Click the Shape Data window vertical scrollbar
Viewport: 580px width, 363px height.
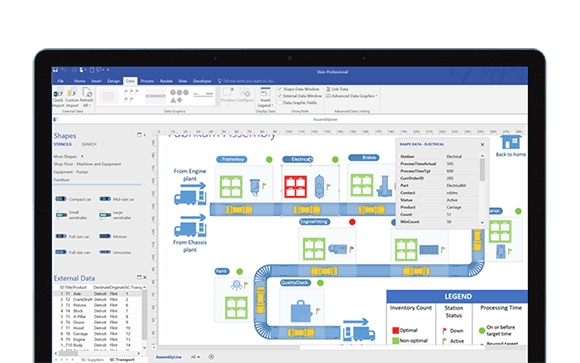tap(482, 189)
